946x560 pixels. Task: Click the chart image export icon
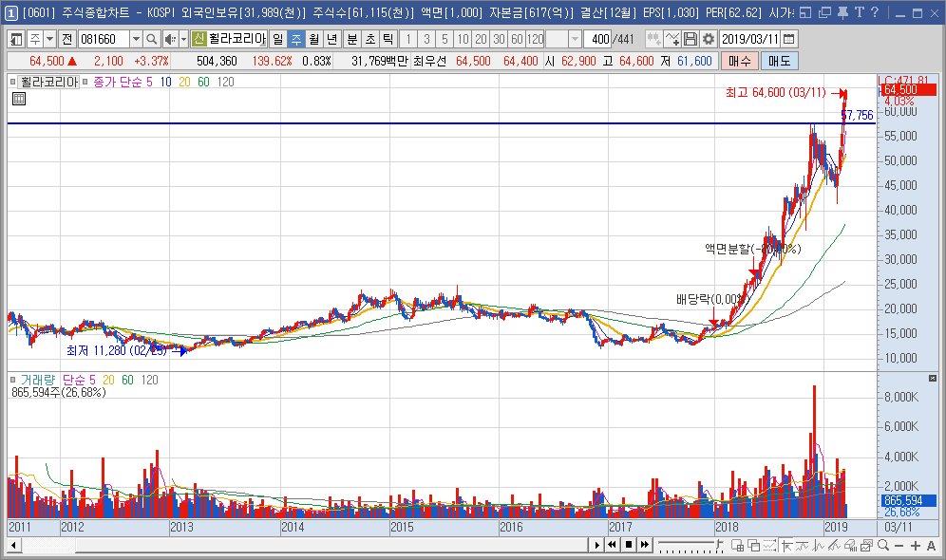(866, 545)
